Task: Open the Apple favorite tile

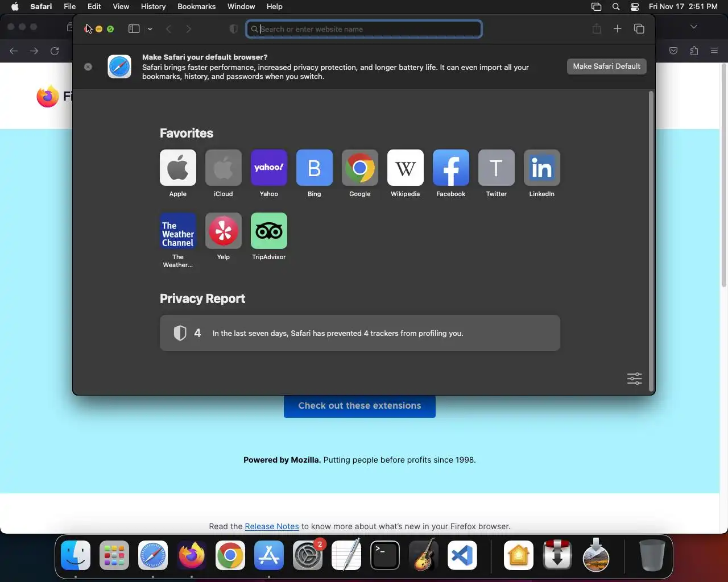Action: [178, 168]
